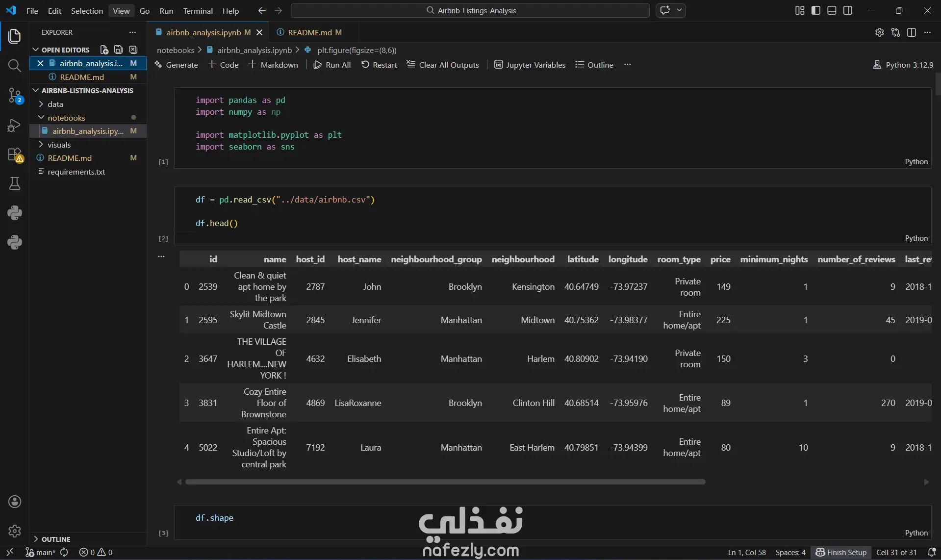Close the airbnb_analysis.ipynb tab
Viewport: 941px width, 560px height.
pos(259,32)
